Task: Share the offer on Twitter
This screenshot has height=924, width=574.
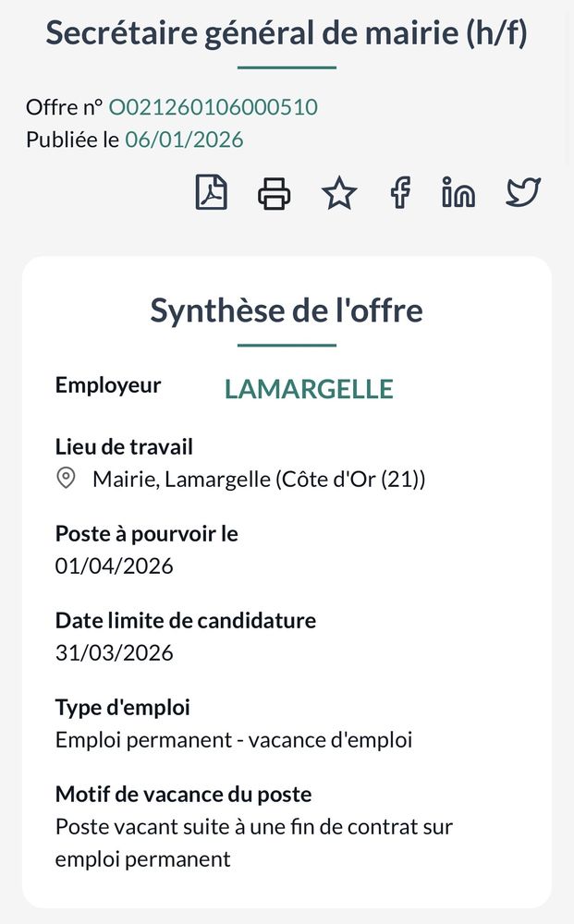Action: coord(522,193)
